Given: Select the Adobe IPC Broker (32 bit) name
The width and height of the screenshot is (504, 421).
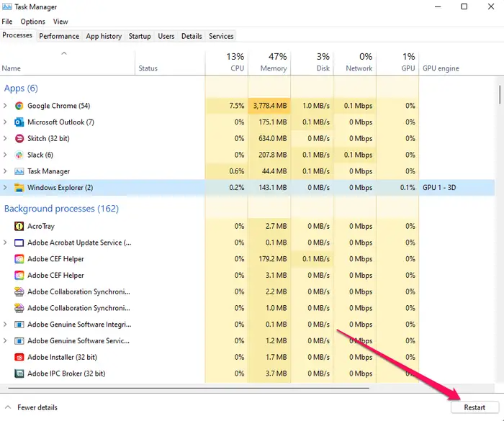Looking at the screenshot, I should [x=66, y=374].
